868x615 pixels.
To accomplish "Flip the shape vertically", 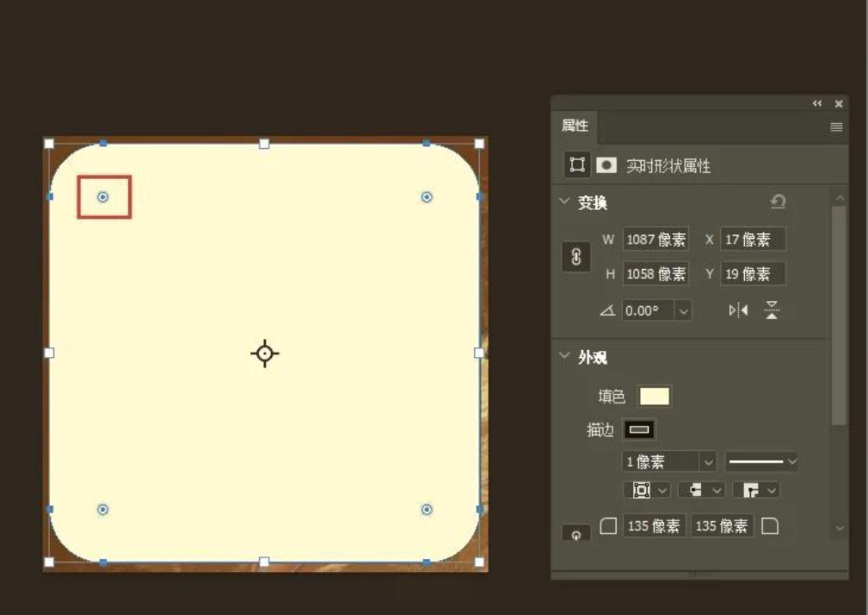I will point(772,310).
